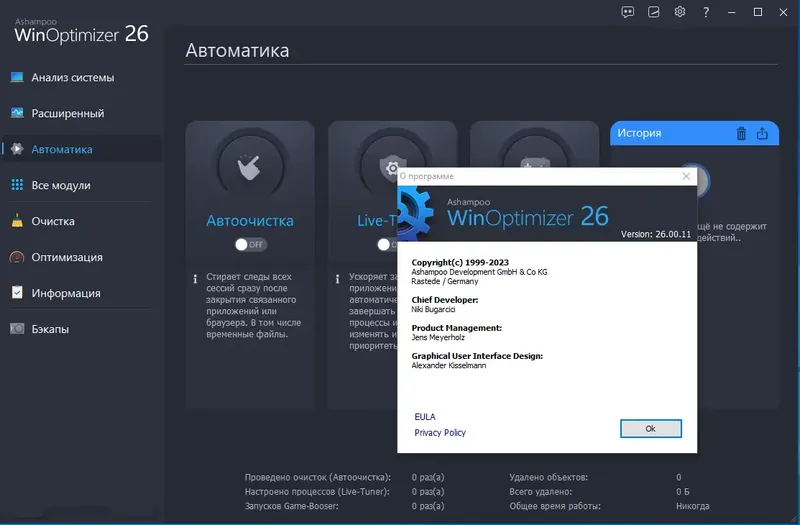Click the Информация clipboard icon
Image resolution: width=800 pixels, height=525 pixels.
(x=17, y=292)
